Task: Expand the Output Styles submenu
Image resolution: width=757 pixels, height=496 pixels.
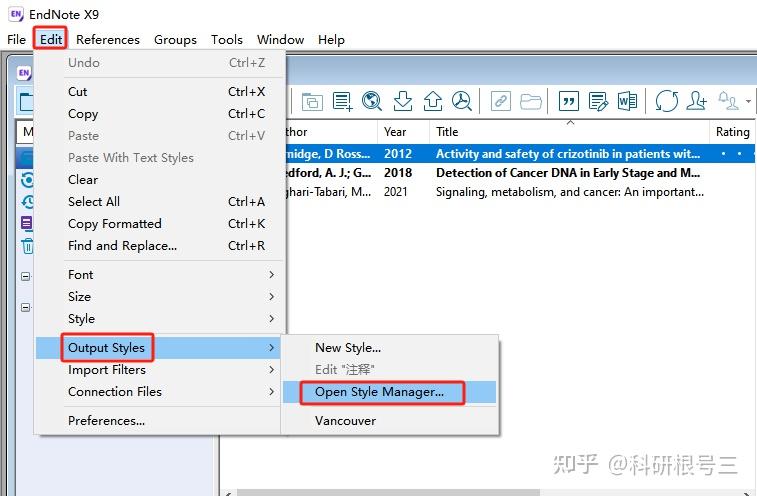Action: tap(158, 348)
